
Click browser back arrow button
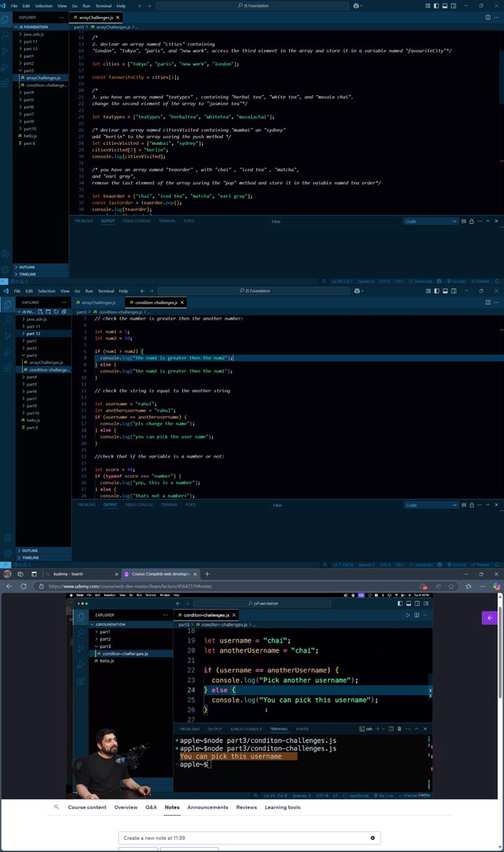click(x=9, y=586)
